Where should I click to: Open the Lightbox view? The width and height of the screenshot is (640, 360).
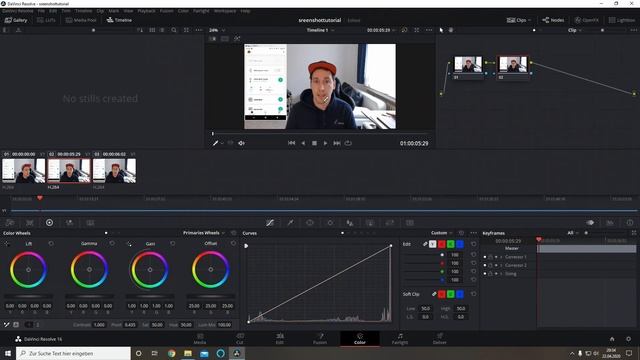[x=622, y=20]
